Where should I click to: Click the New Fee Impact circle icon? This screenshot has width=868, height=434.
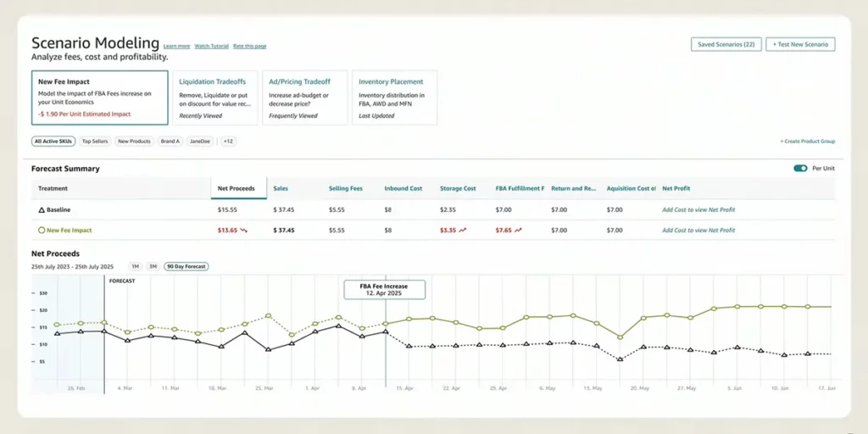click(42, 230)
